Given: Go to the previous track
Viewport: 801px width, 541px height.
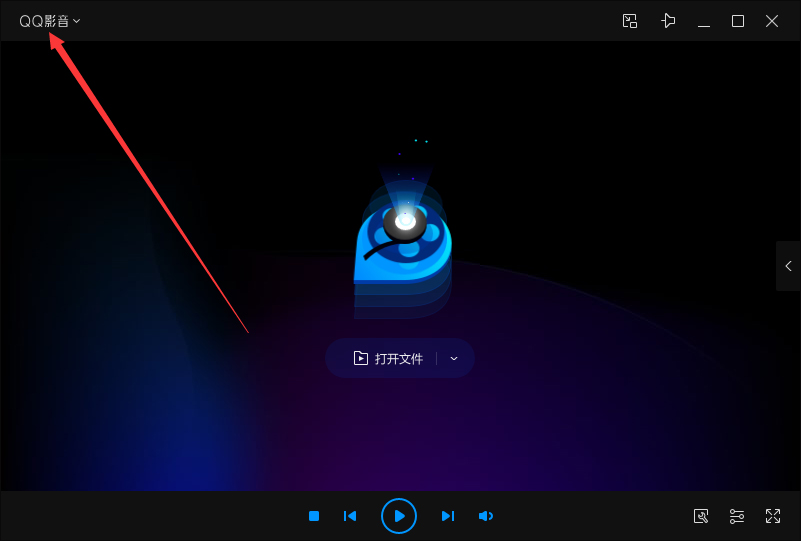Looking at the screenshot, I should (x=350, y=516).
